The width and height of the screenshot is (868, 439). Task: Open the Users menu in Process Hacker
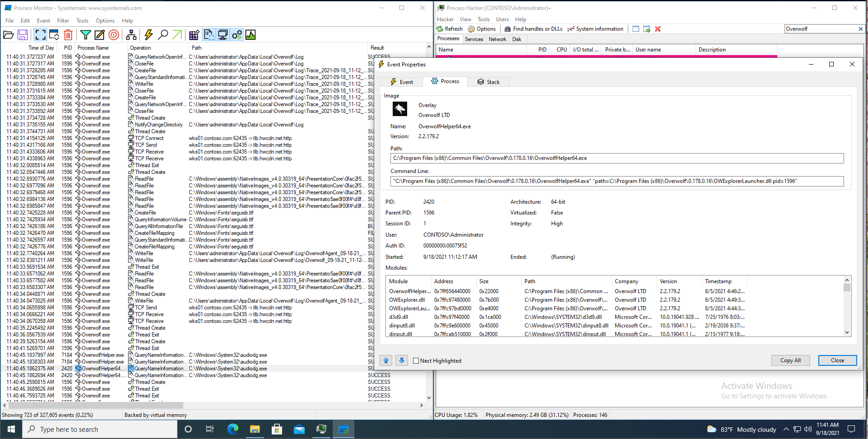point(502,19)
